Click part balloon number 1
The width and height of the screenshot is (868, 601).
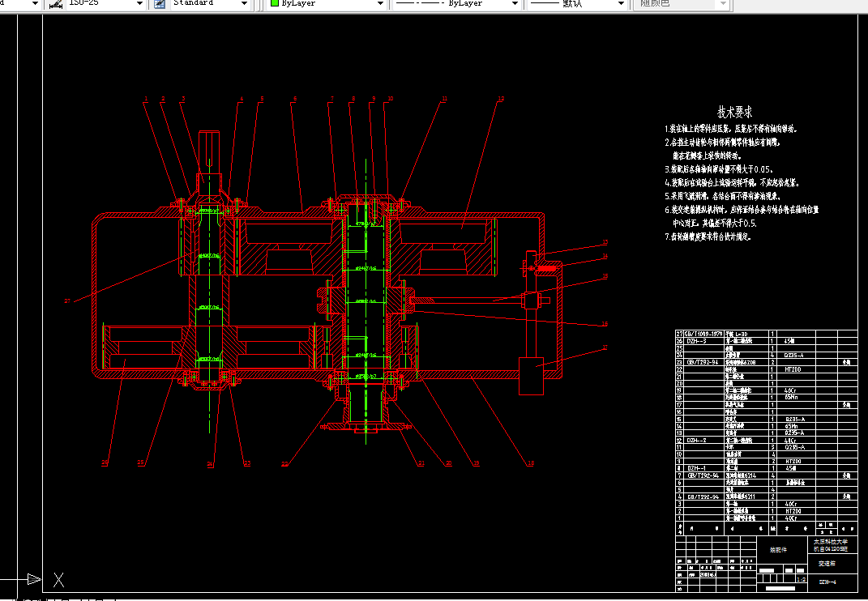point(146,99)
